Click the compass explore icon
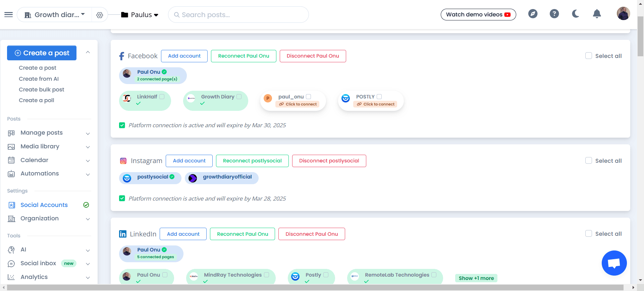 tap(533, 14)
